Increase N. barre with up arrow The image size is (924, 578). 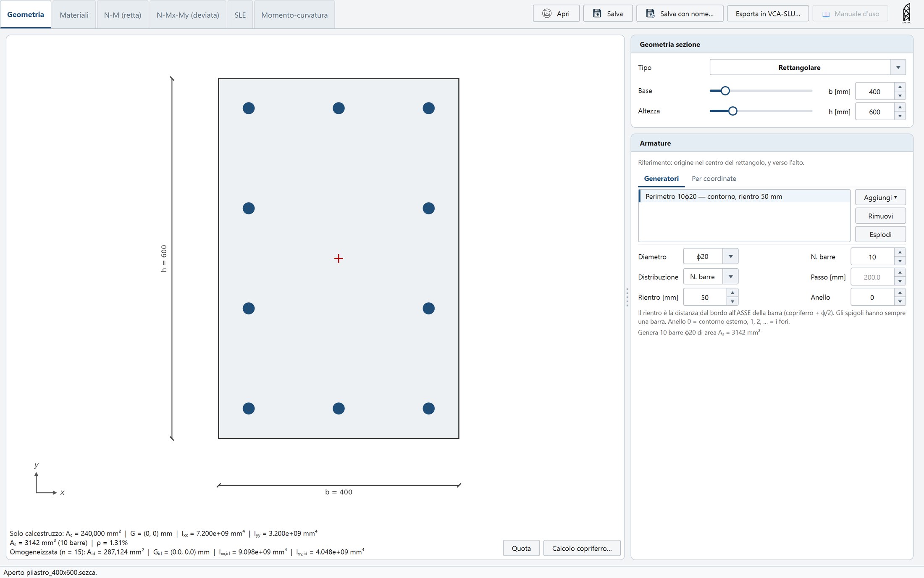click(900, 252)
